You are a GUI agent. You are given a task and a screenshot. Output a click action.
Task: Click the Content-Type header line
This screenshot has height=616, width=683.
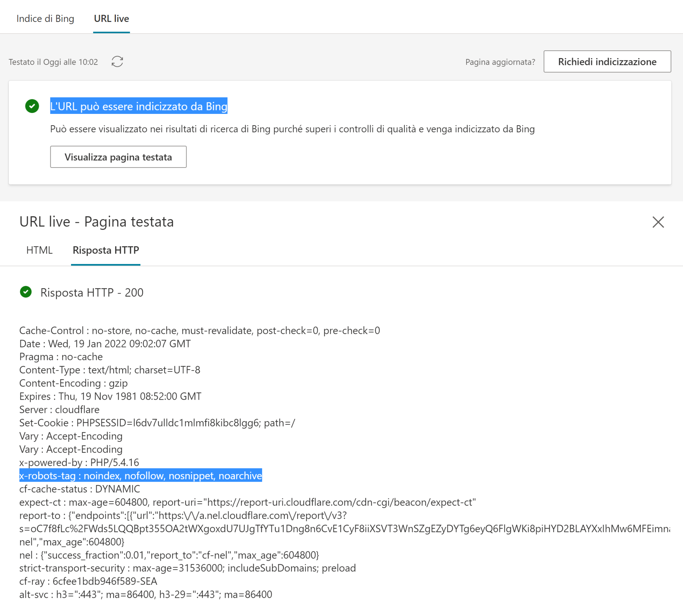pyautogui.click(x=110, y=370)
